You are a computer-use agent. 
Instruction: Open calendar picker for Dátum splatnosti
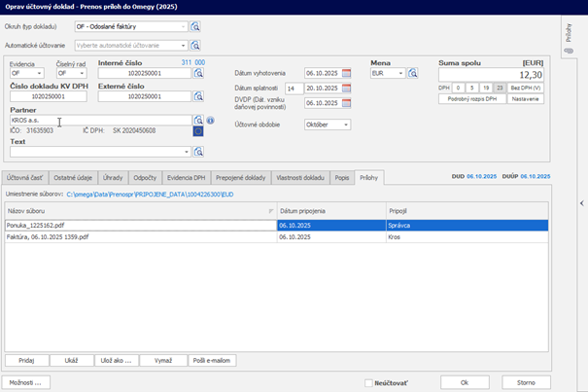tap(345, 89)
